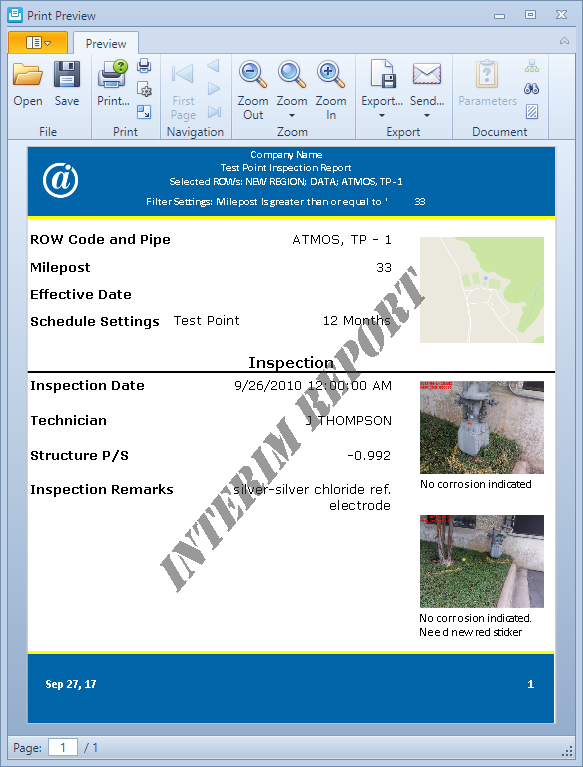Click the first inspection photo of meter
The width and height of the screenshot is (583, 767).
[482, 428]
